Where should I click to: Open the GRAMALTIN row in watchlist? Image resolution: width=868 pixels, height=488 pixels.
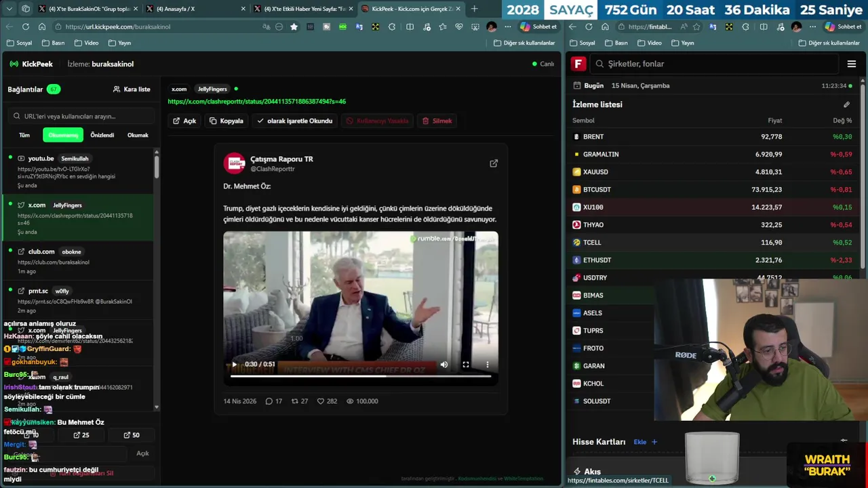pos(712,155)
